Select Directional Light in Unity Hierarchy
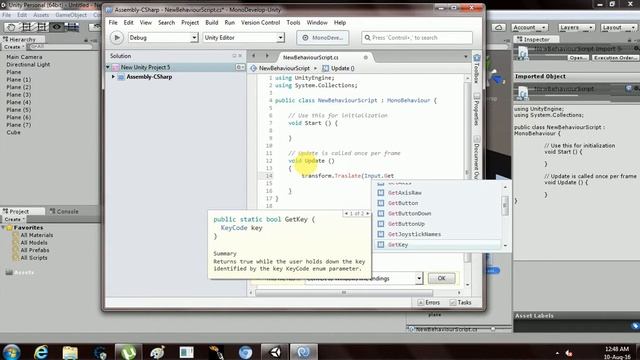Image resolution: width=640 pixels, height=360 pixels. click(28, 64)
